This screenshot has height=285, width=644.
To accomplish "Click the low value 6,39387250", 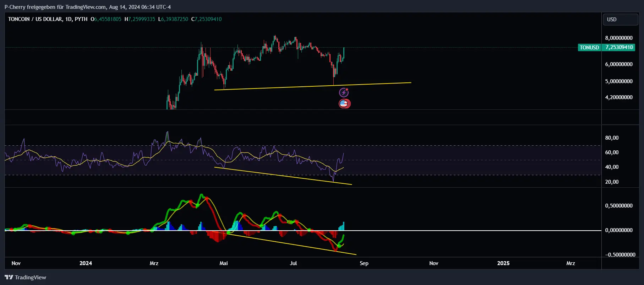I will [x=174, y=19].
